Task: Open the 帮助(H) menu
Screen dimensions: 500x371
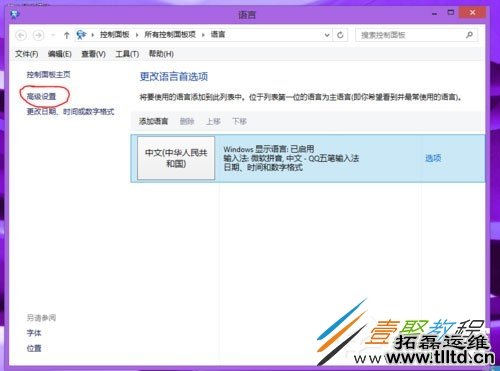Action: [x=161, y=54]
